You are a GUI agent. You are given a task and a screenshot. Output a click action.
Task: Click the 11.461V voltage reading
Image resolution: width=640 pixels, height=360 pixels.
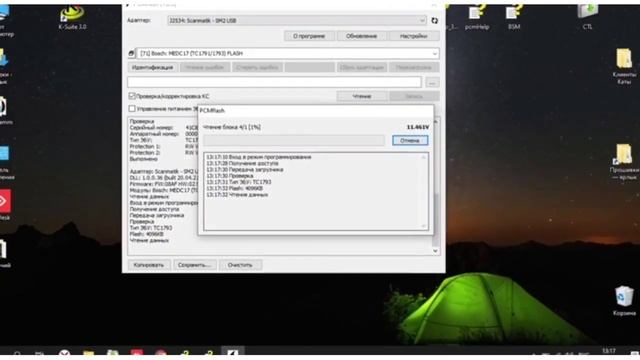tap(418, 127)
